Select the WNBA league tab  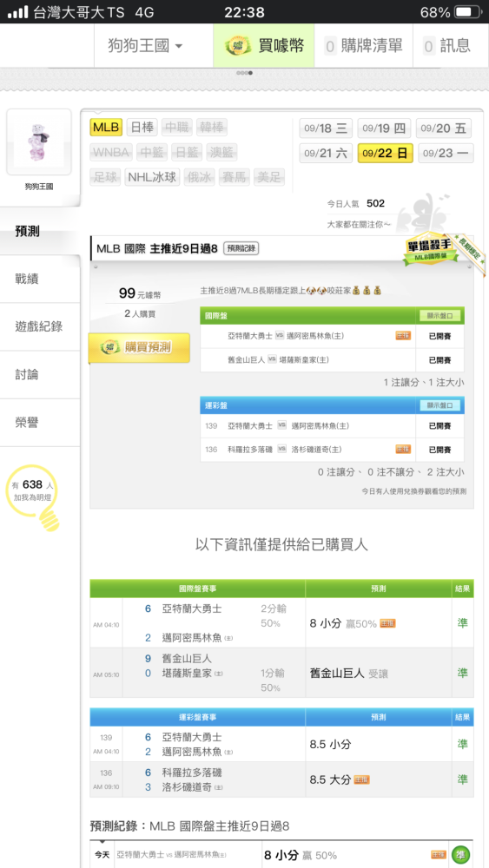[x=111, y=152]
